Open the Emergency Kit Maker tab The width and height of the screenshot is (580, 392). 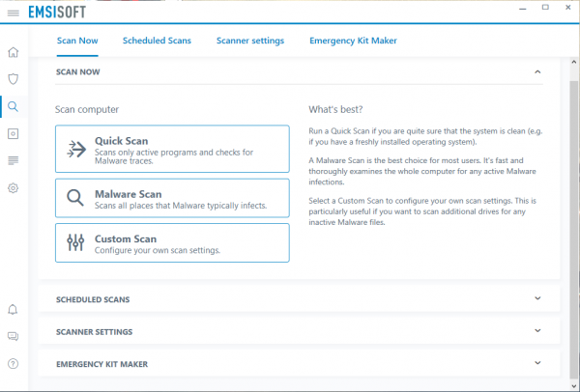(353, 41)
